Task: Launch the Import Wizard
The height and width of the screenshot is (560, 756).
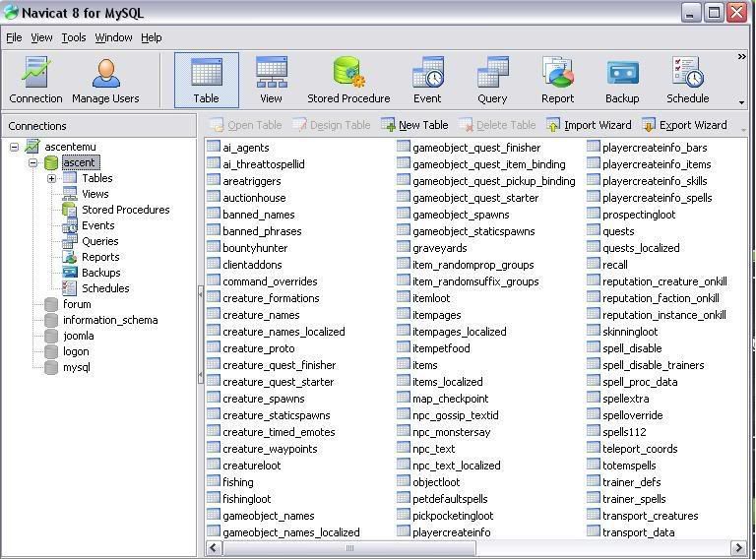Action: (589, 125)
